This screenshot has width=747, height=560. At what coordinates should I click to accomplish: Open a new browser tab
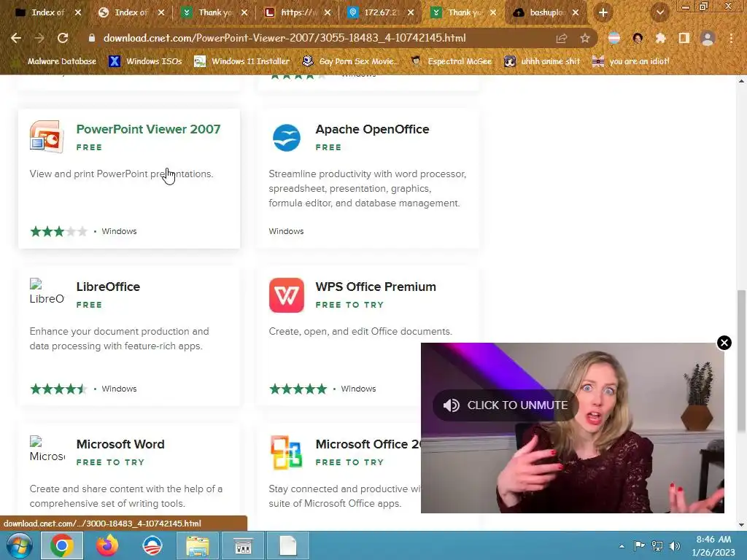coord(603,13)
